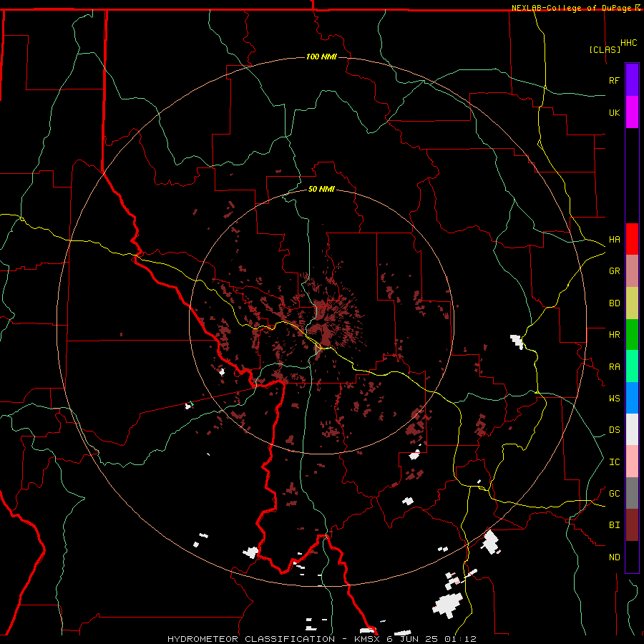
Task: Click the 'BD' legend label
Action: tap(614, 303)
